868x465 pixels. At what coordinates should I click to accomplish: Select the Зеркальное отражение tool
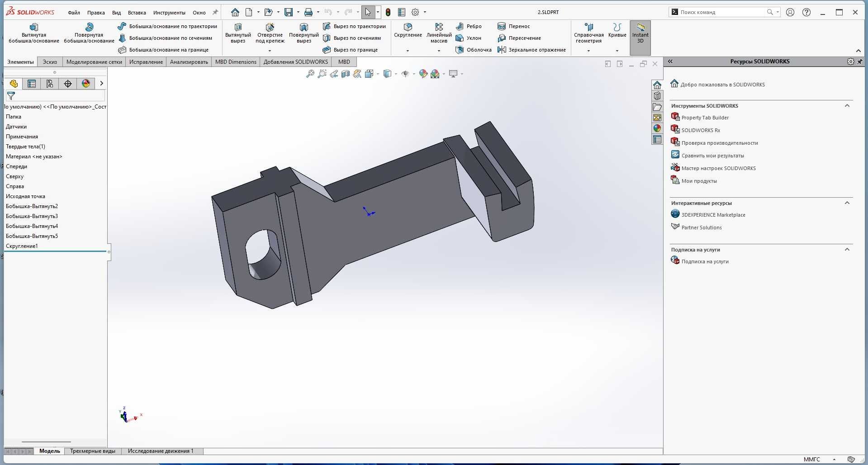(x=531, y=50)
